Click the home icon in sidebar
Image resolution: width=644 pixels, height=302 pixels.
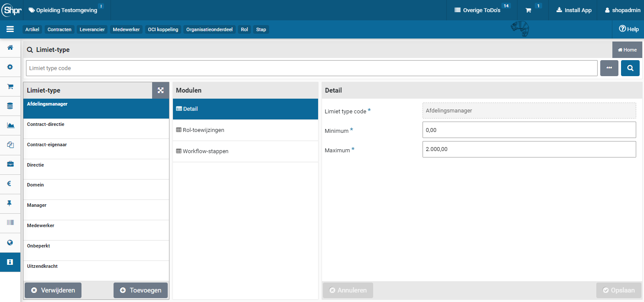10,48
